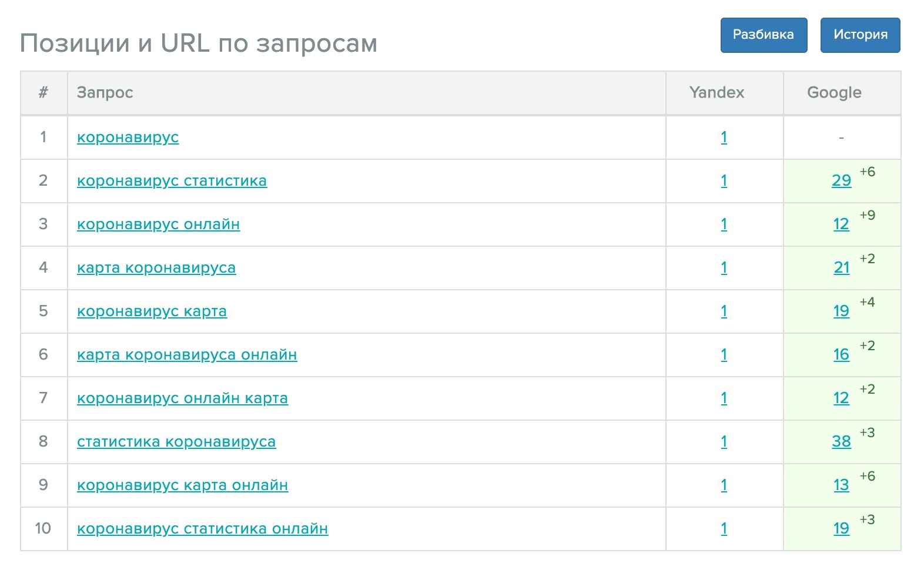Open Google position 38 link
The height and width of the screenshot is (570, 924).
[x=841, y=441]
